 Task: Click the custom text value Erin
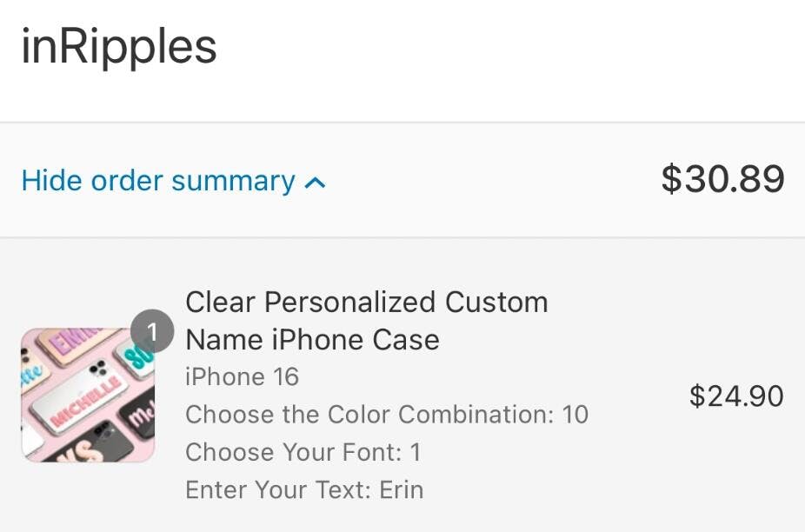(402, 489)
